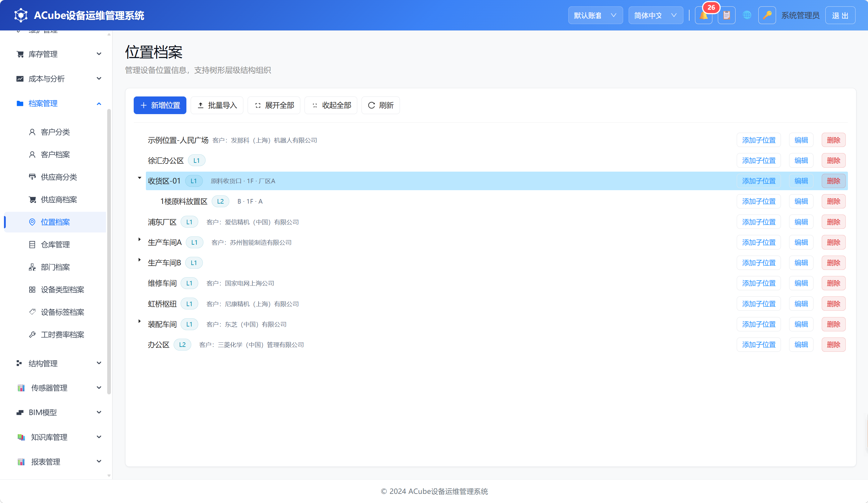868x503 pixels.
Task: Select the 虹桥枢纽 tree row
Action: click(497, 304)
